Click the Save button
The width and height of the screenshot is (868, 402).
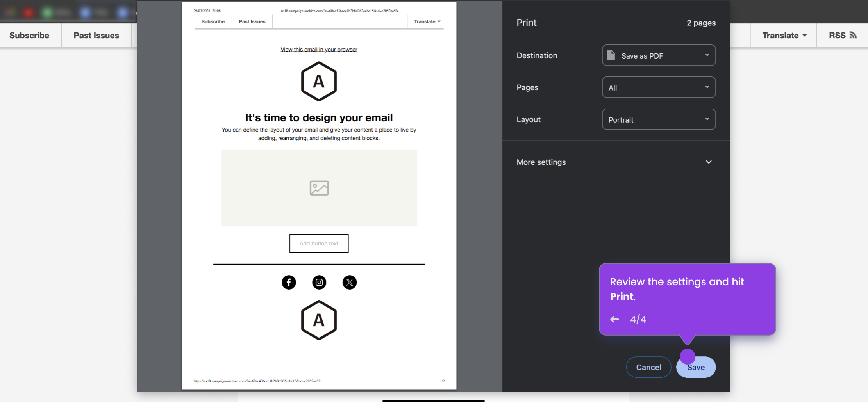[x=695, y=367]
